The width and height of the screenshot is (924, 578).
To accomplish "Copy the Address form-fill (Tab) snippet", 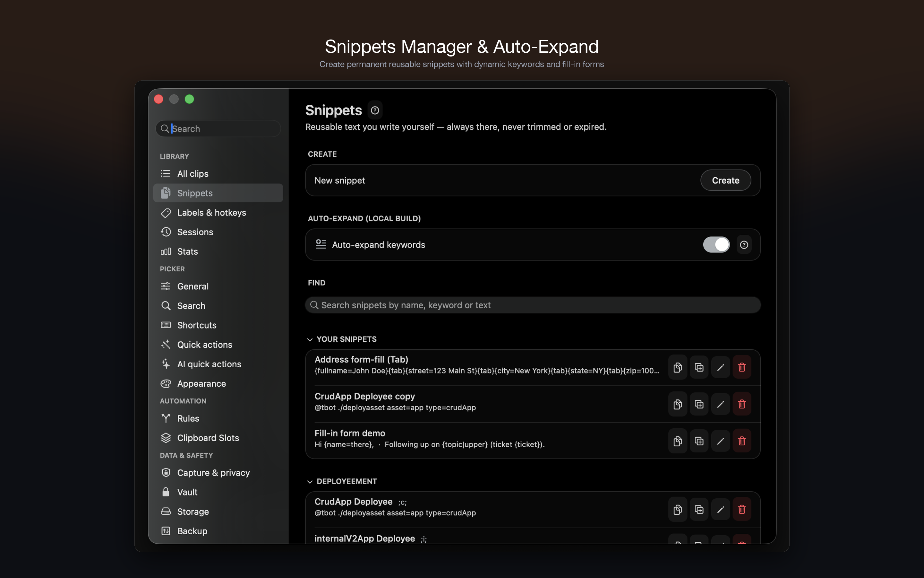I will pos(678,367).
